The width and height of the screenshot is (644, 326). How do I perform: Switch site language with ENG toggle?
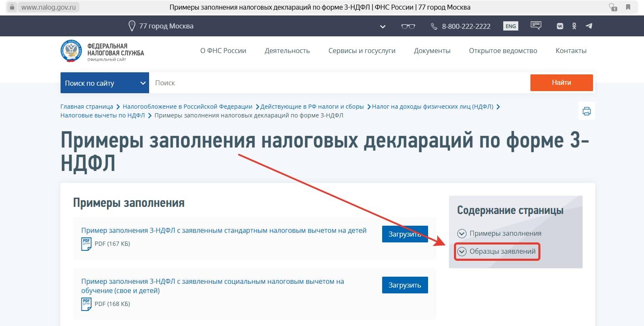point(510,26)
